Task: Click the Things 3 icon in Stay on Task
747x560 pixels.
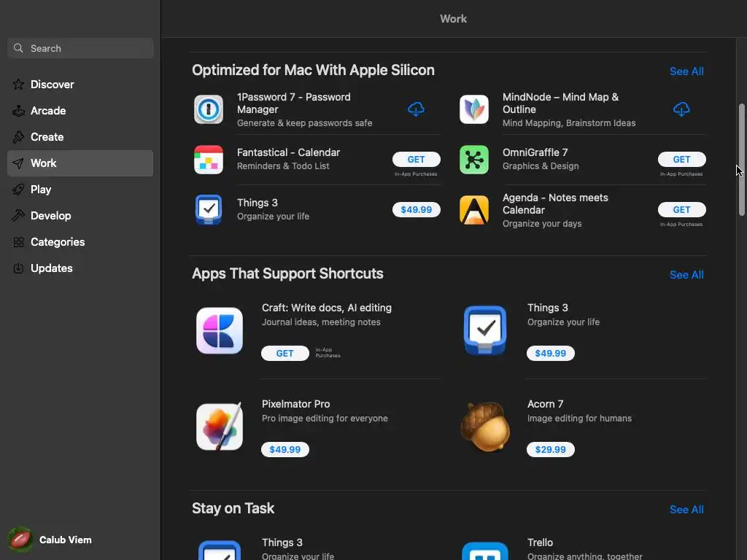Action: (220, 550)
